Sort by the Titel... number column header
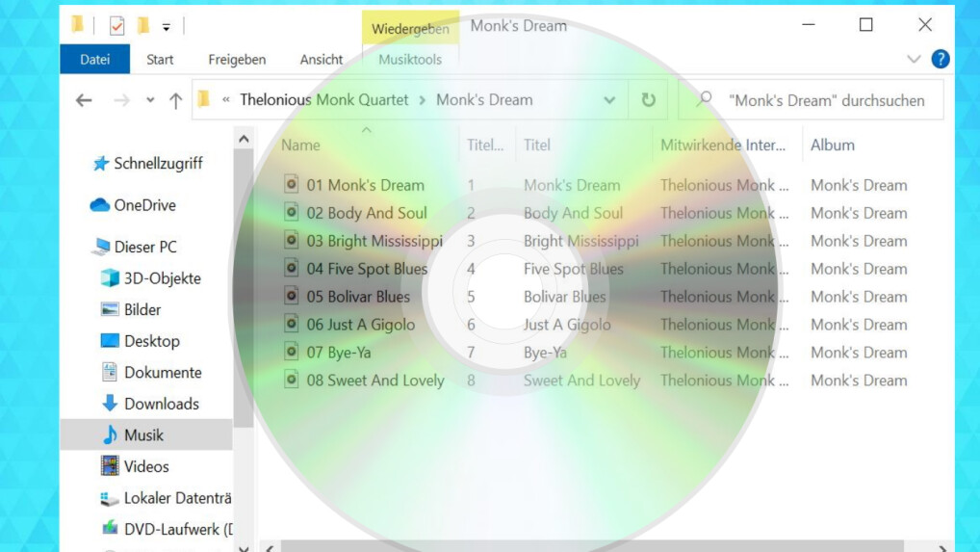 tap(485, 145)
